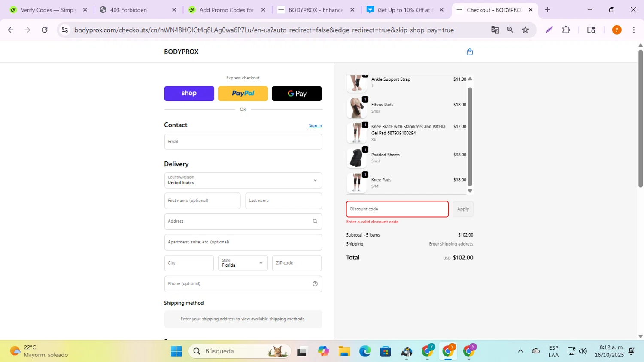Focus the Email input field
Viewport: 644px width, 362px height.
243,142
